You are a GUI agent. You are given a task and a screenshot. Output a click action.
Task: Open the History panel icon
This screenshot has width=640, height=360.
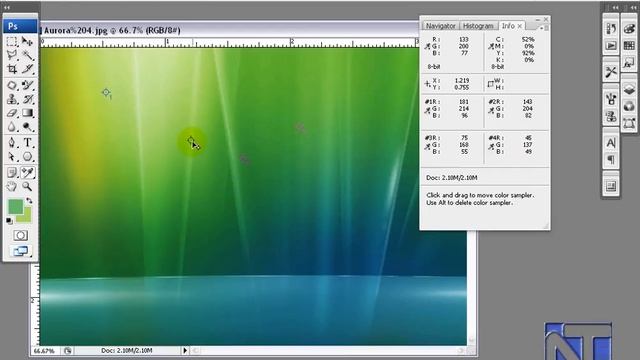pyautogui.click(x=611, y=29)
